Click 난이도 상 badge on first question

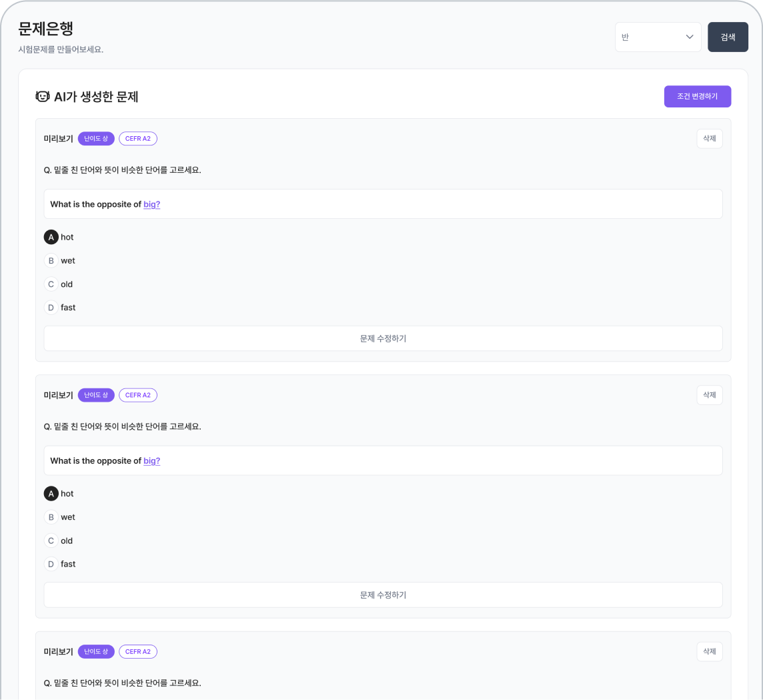pos(96,139)
